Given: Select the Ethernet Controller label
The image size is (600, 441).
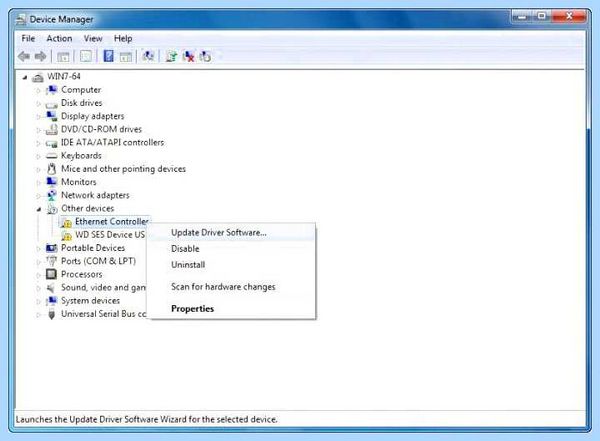Looking at the screenshot, I should pyautogui.click(x=112, y=222).
